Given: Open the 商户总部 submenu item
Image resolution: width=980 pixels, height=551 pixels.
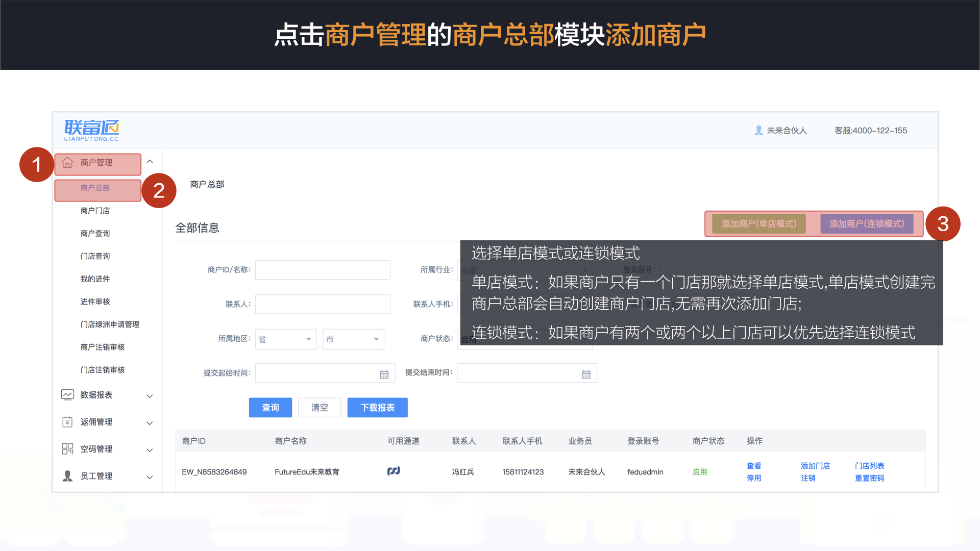Looking at the screenshot, I should 95,188.
